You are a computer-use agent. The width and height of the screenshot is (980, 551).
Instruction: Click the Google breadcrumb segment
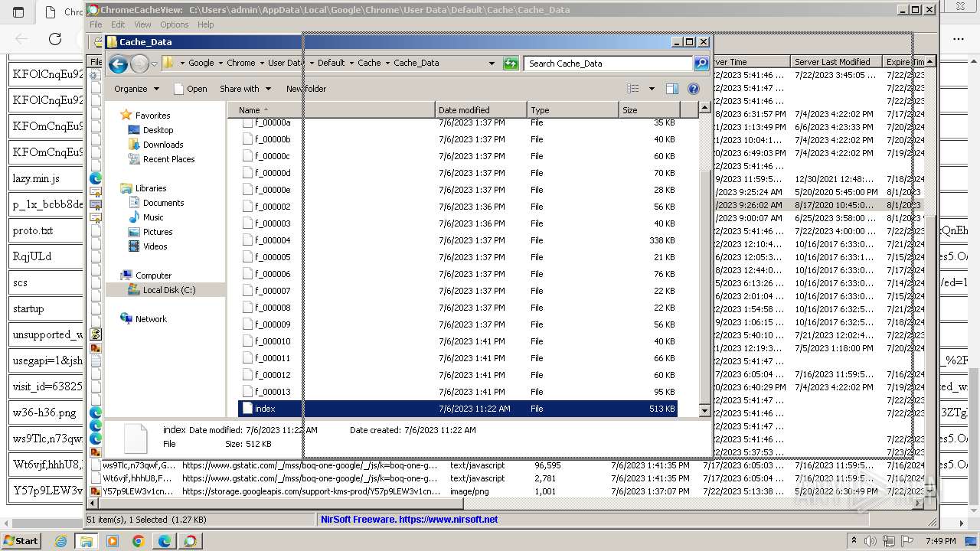coord(201,64)
